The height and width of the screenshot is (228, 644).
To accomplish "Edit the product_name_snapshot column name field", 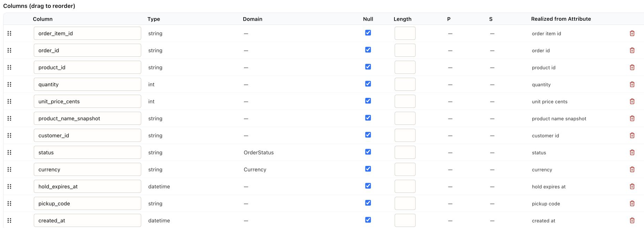I will click(x=87, y=119).
